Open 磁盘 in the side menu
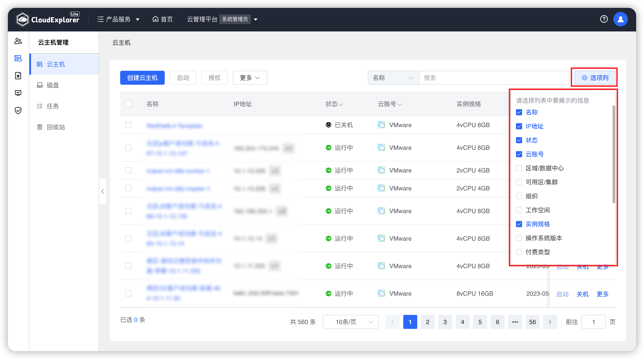The height and width of the screenshot is (359, 644). point(64,85)
